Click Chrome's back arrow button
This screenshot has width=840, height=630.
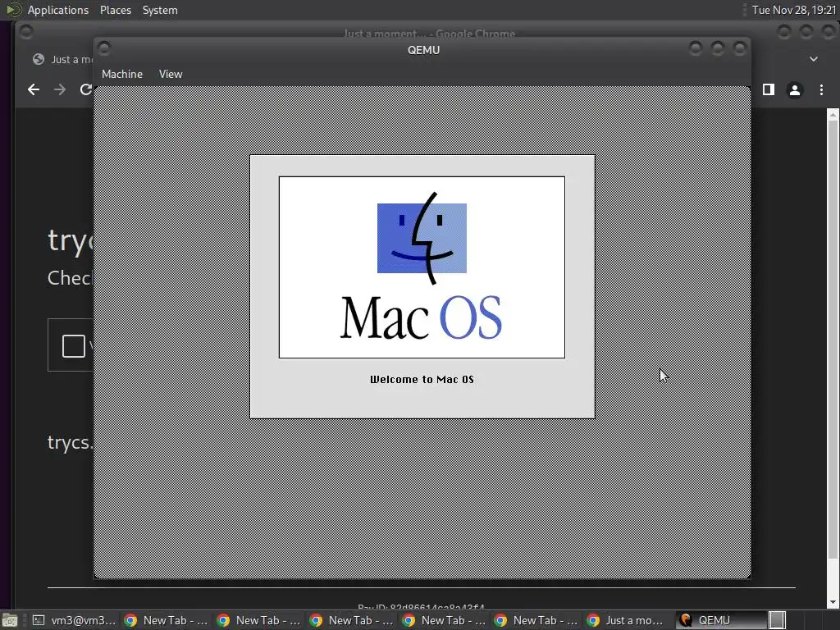point(33,89)
